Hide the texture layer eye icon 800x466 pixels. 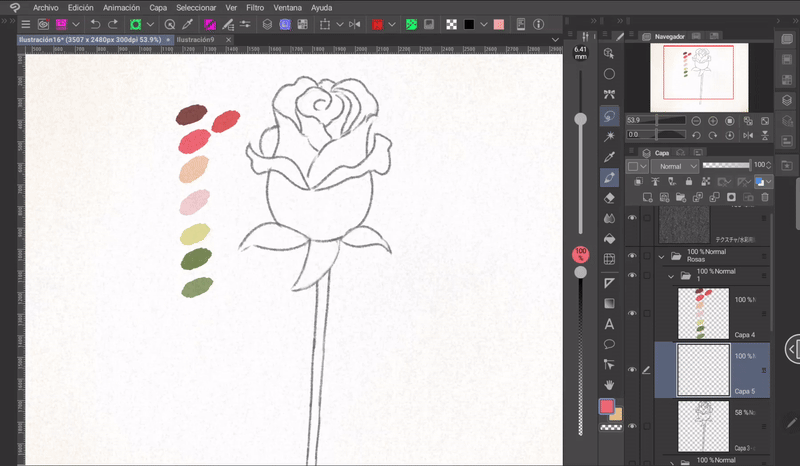click(632, 217)
